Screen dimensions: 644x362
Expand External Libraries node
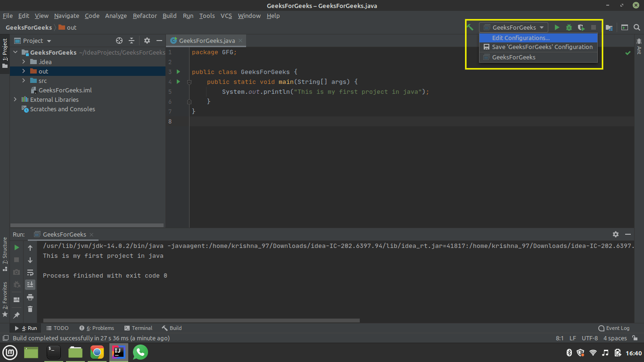15,100
